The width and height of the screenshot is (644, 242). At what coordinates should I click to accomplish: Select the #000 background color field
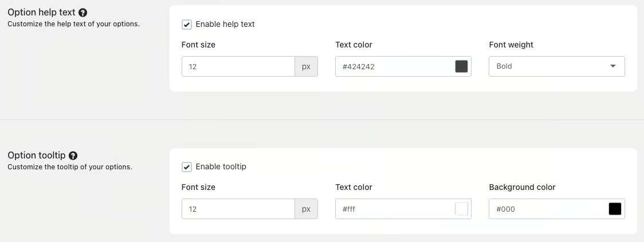[x=548, y=209]
